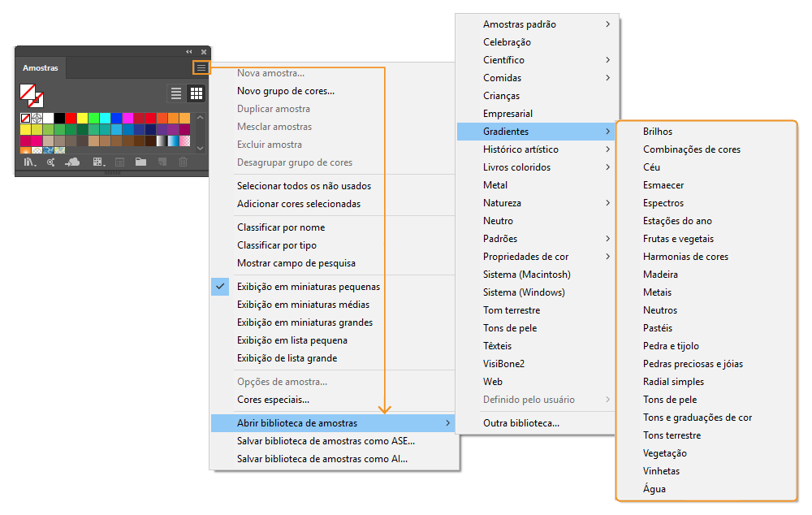Click the new swatch icon
This screenshot has height=515, width=812.
(x=162, y=162)
